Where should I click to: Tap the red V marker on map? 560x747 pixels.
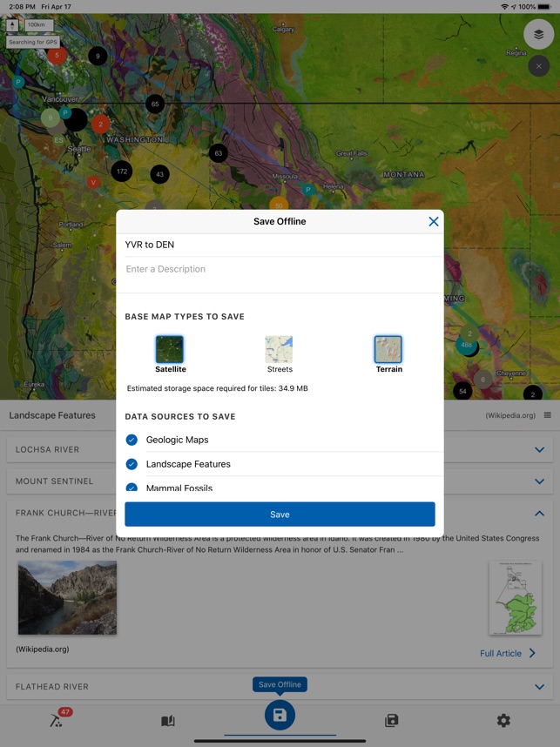(x=93, y=182)
